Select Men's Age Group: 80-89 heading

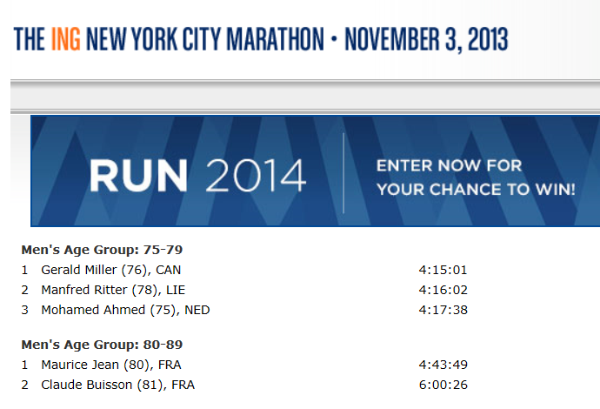[101, 345]
